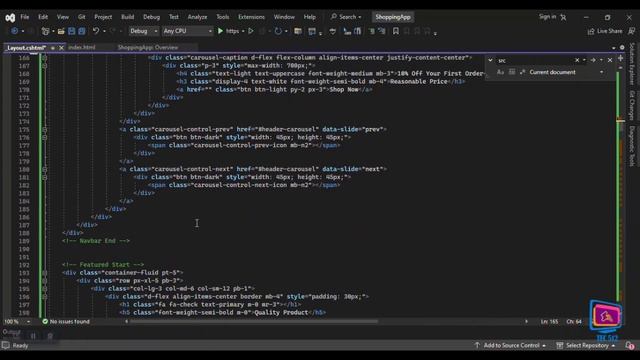The width and height of the screenshot is (640, 360).
Task: Click the uncomment selection toolbar icon
Action: [382, 31]
